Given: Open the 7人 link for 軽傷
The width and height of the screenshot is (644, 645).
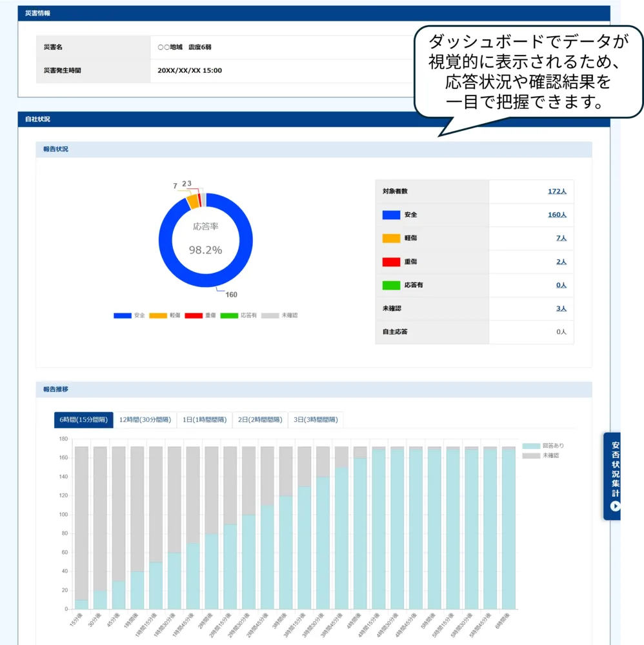Looking at the screenshot, I should [561, 238].
